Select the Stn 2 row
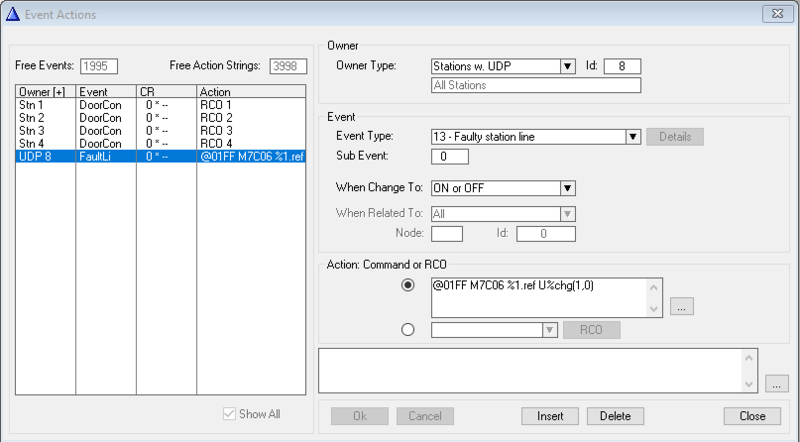The height and width of the screenshot is (442, 800). click(x=160, y=118)
